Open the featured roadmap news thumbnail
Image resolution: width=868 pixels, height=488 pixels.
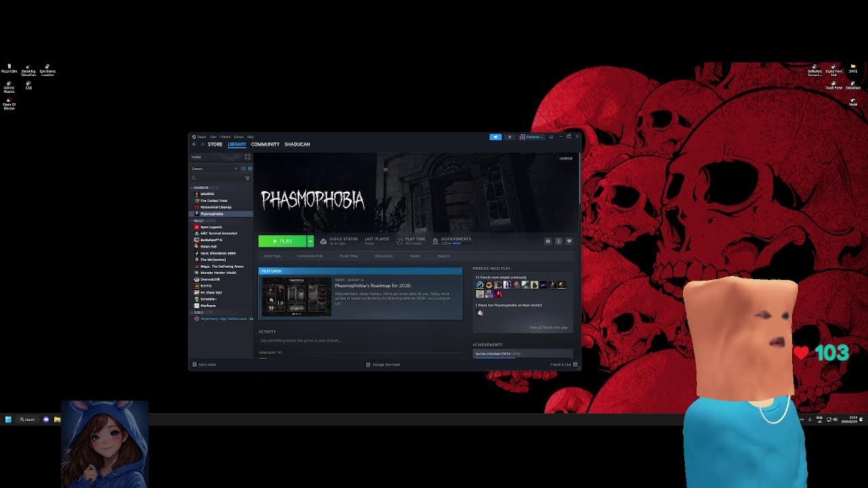(296, 297)
